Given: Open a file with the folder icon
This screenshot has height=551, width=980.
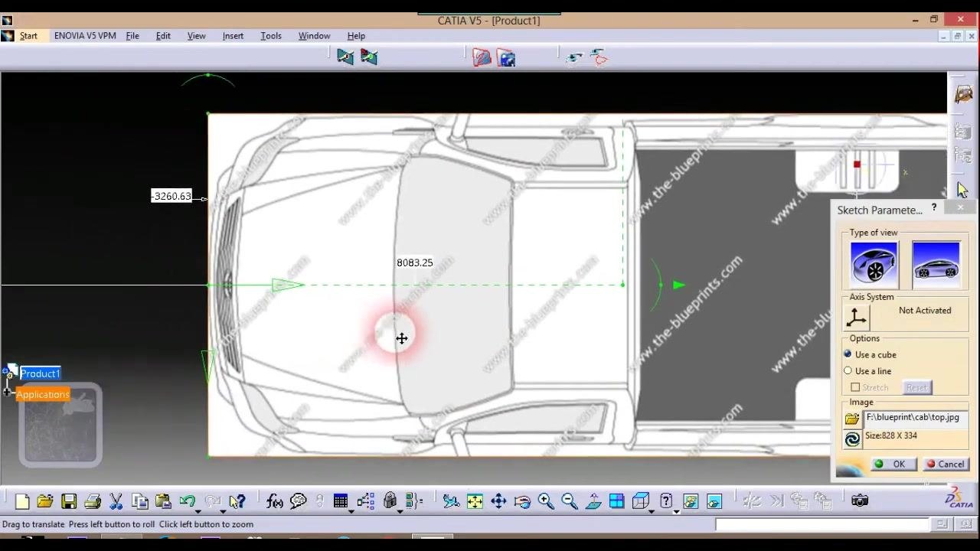Looking at the screenshot, I should [x=45, y=501].
